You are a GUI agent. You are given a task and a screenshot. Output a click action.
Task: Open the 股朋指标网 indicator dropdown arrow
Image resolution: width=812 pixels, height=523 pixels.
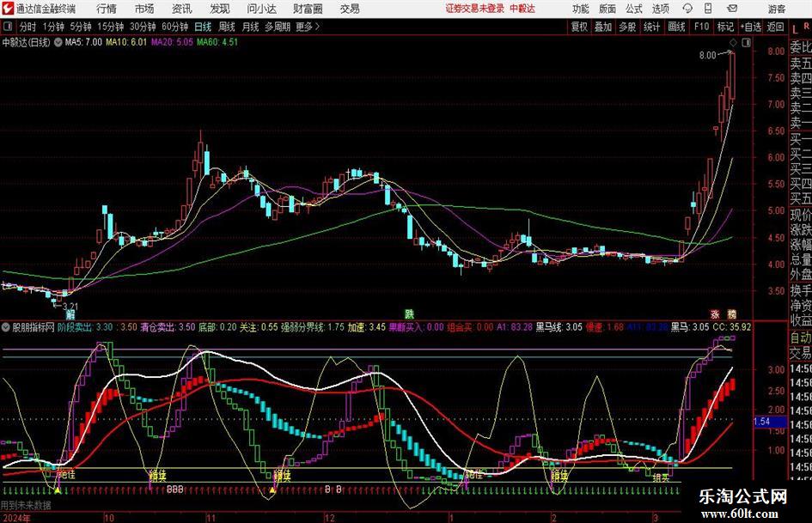(6, 327)
